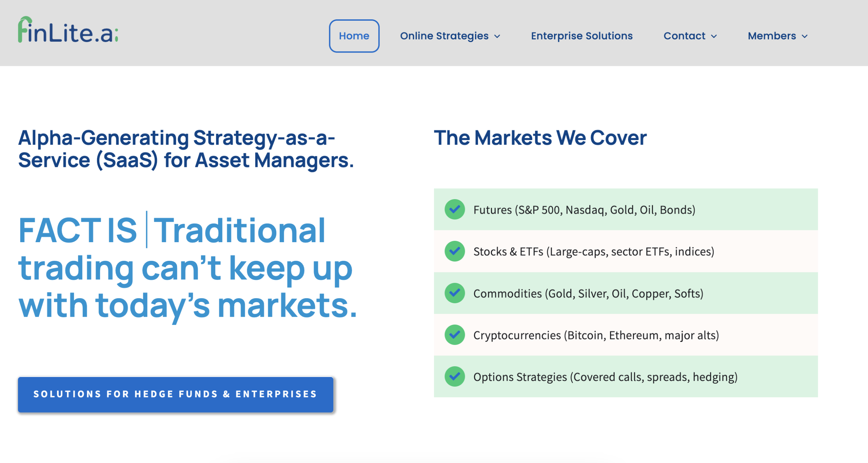
Task: Select the Contact navigation label
Action: [x=684, y=36]
